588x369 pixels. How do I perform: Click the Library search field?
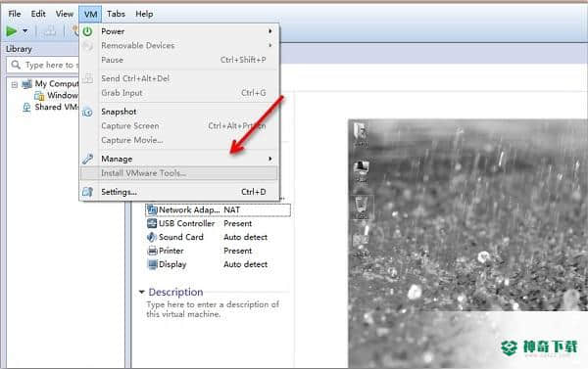pyautogui.click(x=43, y=66)
